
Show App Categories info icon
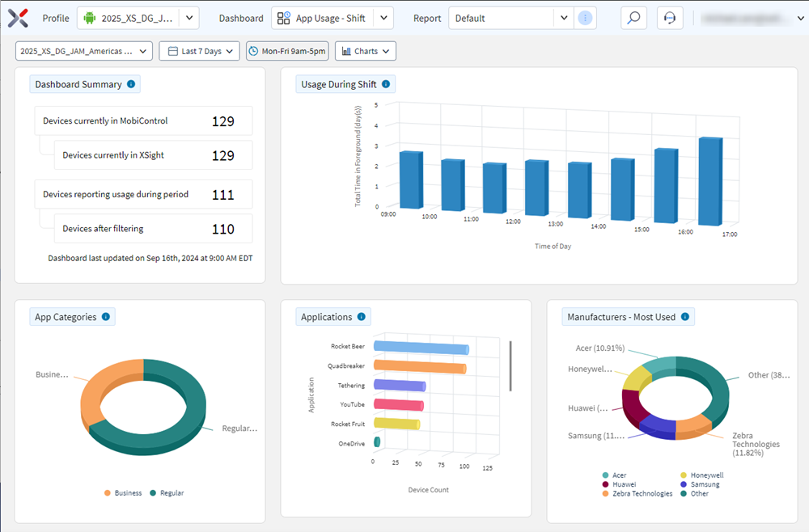[x=106, y=317]
